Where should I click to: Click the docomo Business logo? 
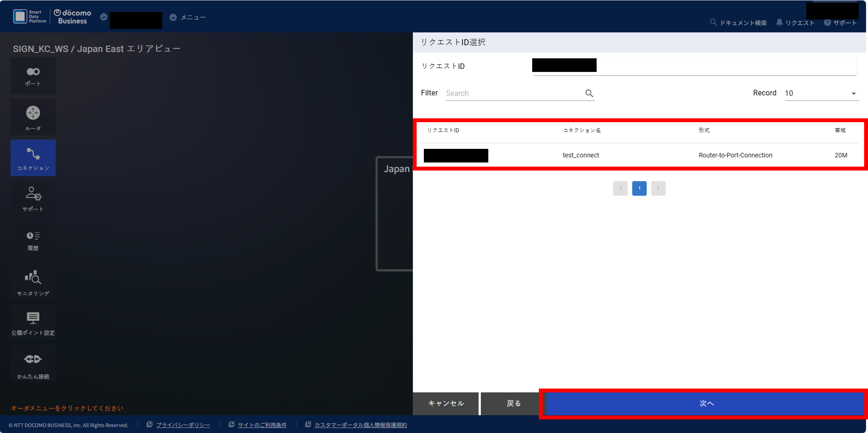pyautogui.click(x=73, y=16)
